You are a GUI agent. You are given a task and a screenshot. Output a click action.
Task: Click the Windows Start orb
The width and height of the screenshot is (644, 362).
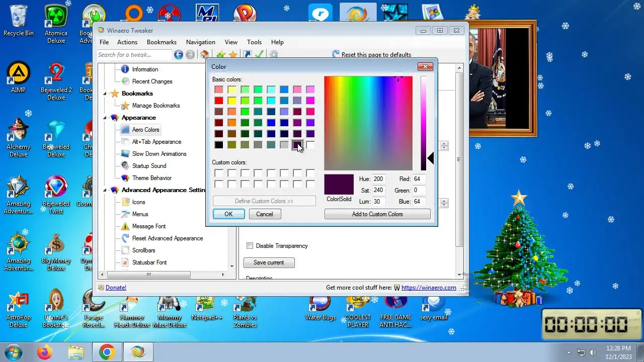coord(14,352)
